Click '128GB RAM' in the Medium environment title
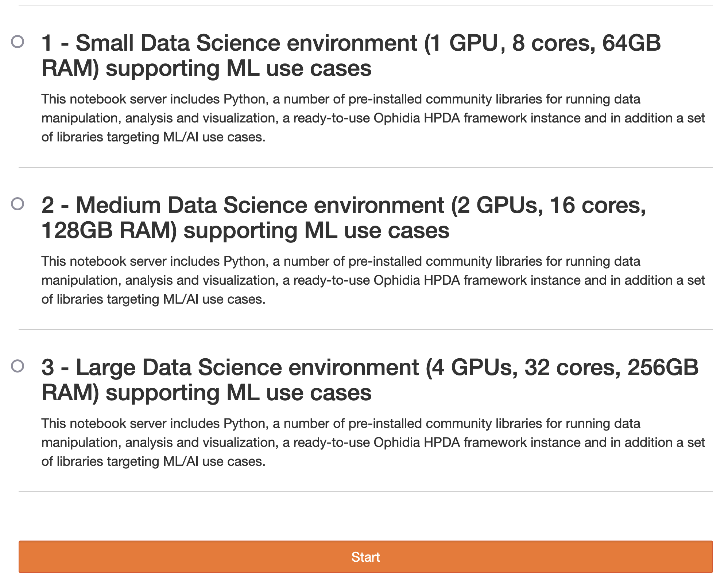The image size is (728, 573). [109, 231]
